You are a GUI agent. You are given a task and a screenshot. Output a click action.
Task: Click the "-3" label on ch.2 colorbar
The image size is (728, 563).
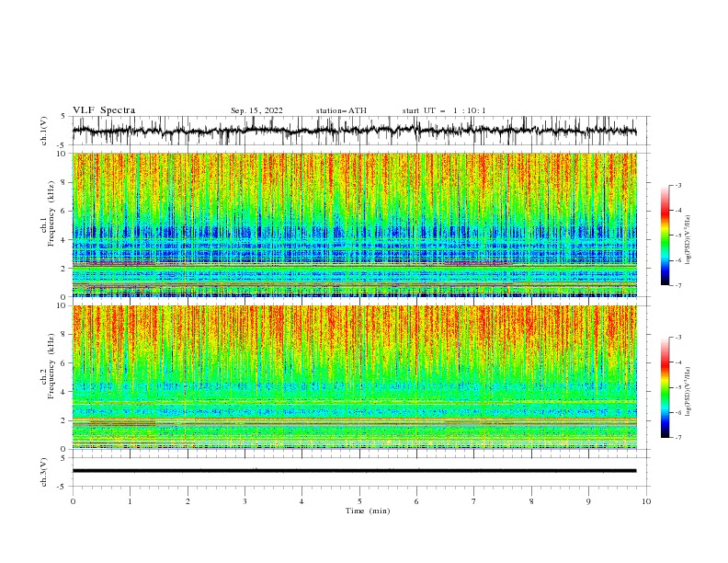pos(678,338)
